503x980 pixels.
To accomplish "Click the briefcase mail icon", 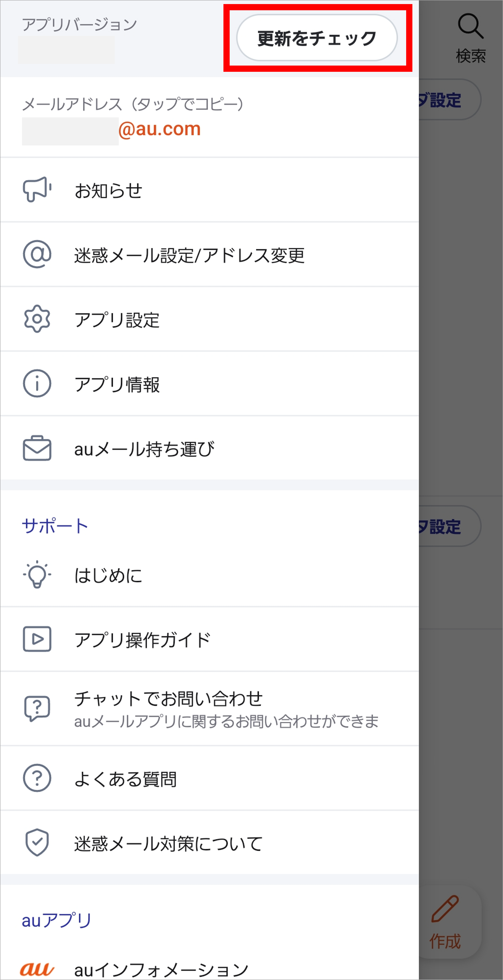I will coord(37,448).
